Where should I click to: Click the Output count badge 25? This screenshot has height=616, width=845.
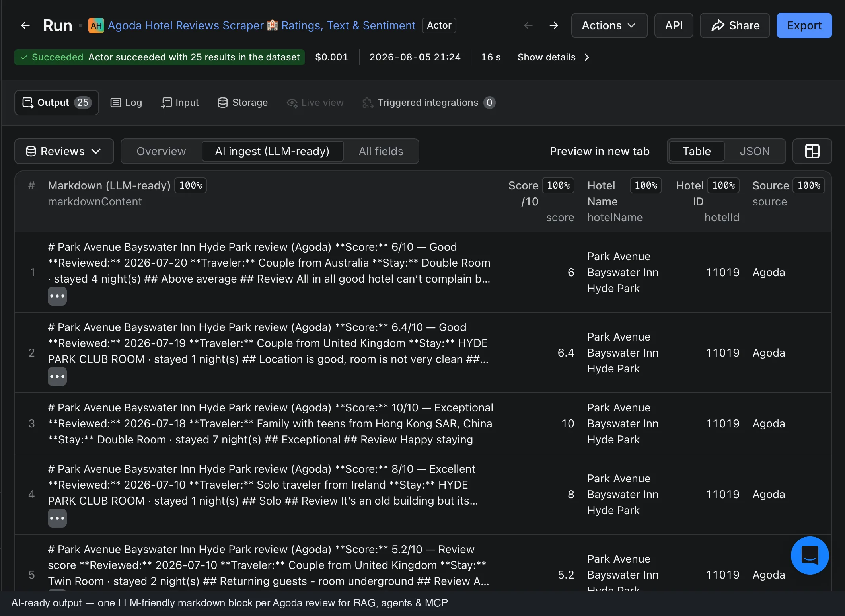pyautogui.click(x=83, y=103)
